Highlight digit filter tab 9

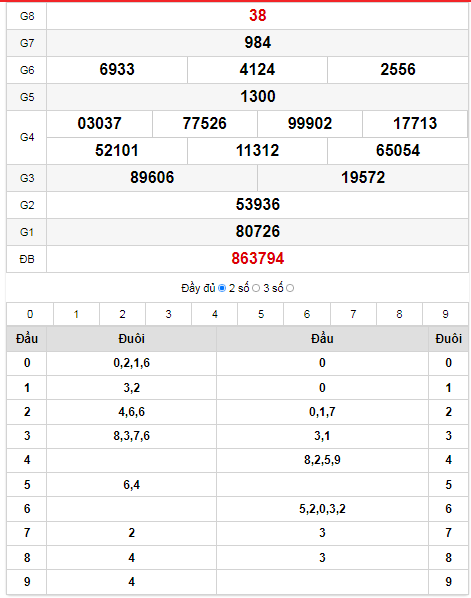445,314
